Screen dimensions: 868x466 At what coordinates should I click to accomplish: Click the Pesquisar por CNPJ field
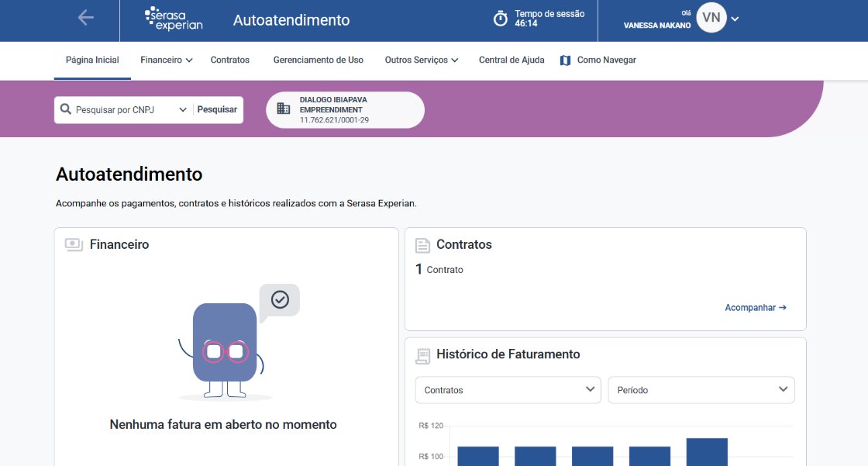point(124,110)
